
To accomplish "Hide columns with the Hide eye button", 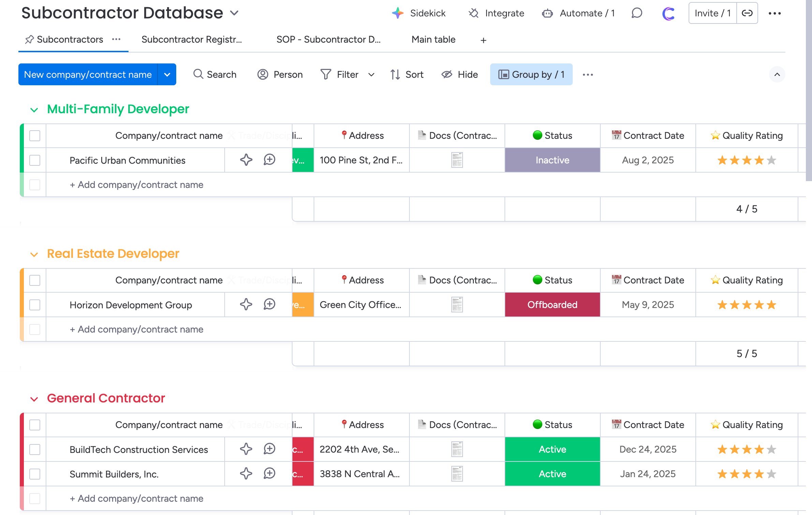I will click(460, 74).
